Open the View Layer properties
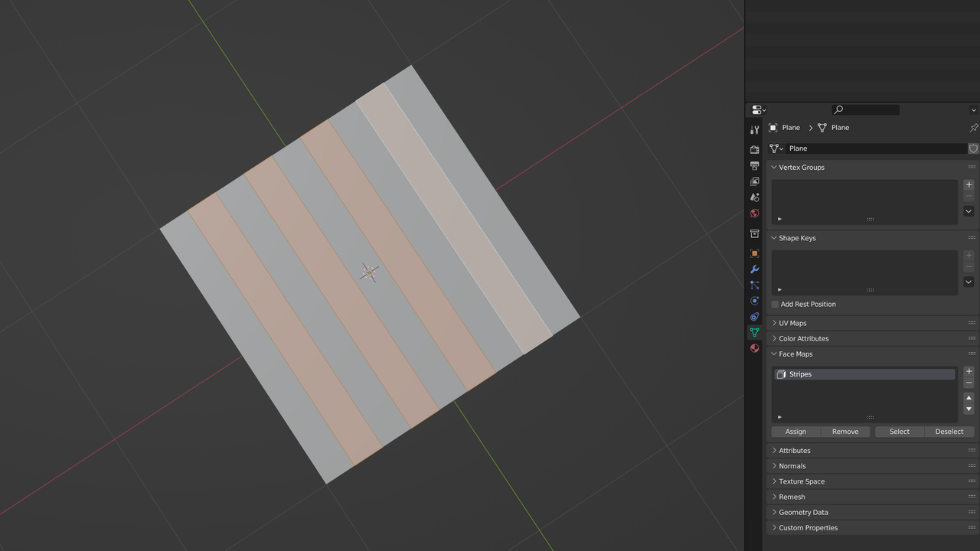Image resolution: width=980 pixels, height=551 pixels. click(754, 181)
